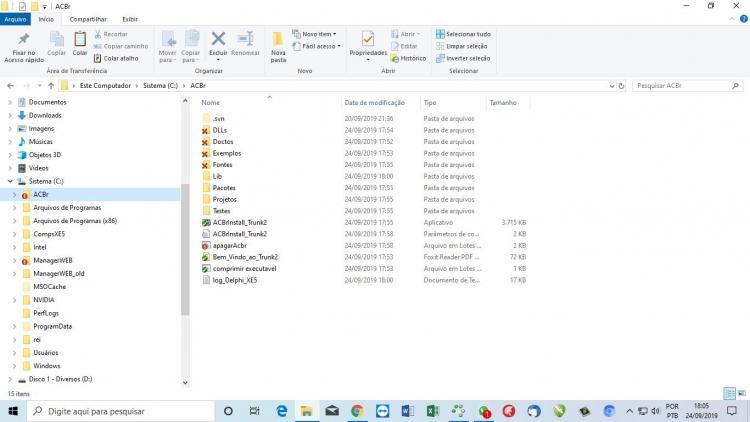Screen dimensions: 750x422
Task: Sort by the Tipo column header
Action: point(430,102)
